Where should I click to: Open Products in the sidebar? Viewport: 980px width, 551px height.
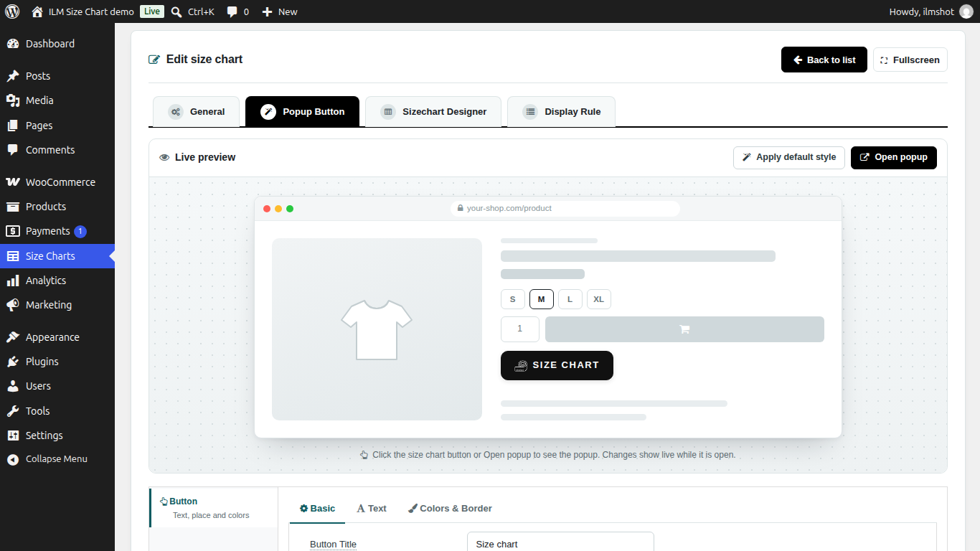coord(57,207)
